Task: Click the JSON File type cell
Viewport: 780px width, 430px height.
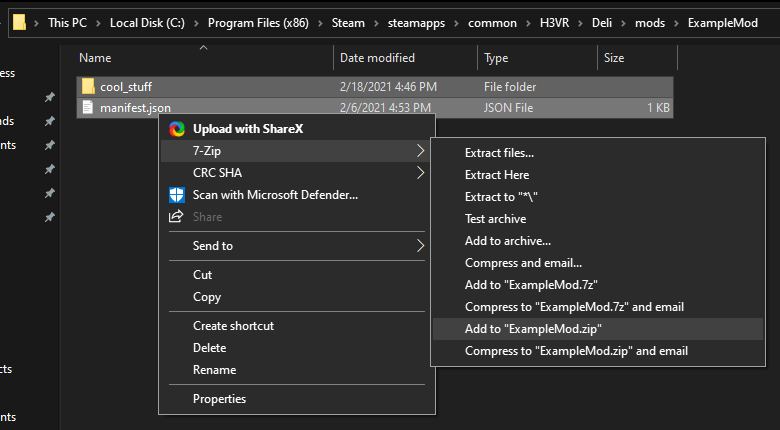Action: (508, 108)
